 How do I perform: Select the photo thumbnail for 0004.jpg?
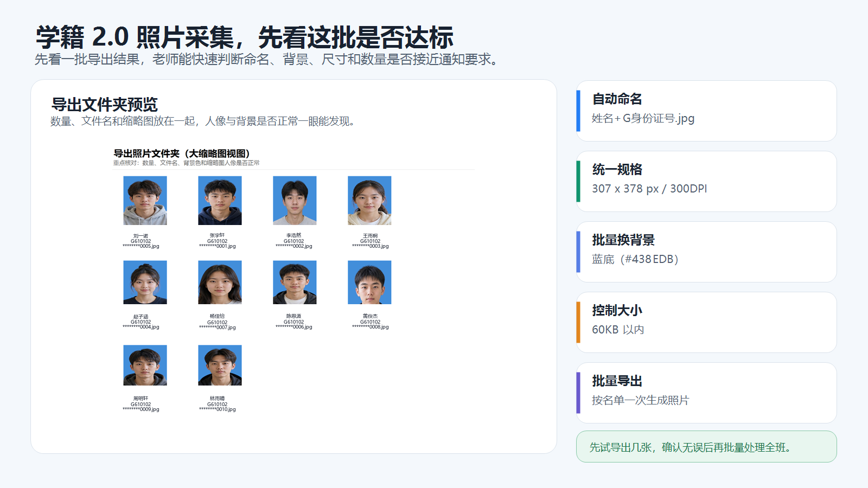tap(145, 282)
